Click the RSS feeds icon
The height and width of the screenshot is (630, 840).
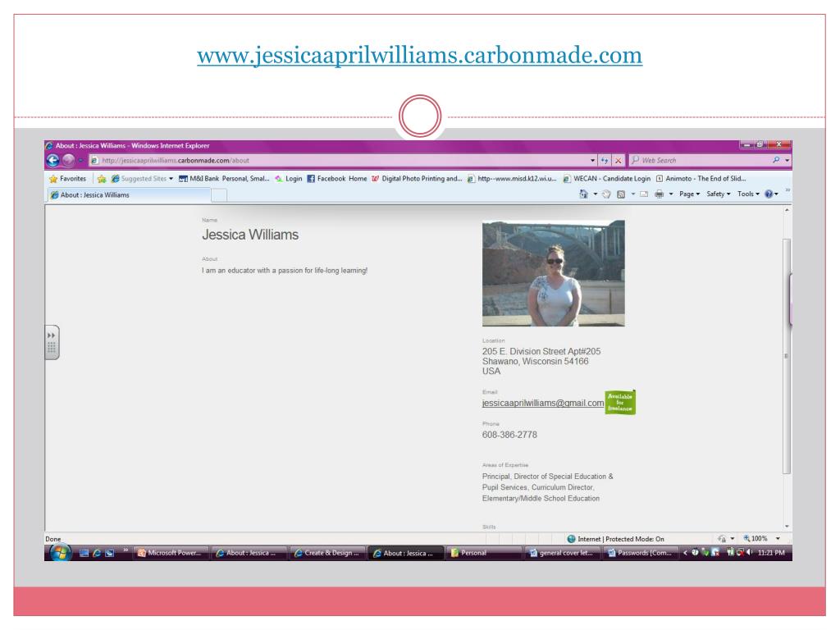coord(621,194)
